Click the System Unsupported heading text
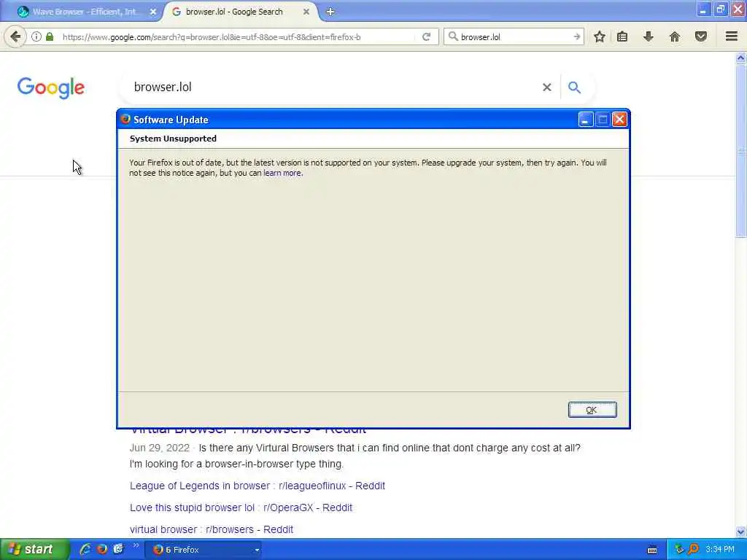Viewport: 747px width, 560px height. [173, 139]
